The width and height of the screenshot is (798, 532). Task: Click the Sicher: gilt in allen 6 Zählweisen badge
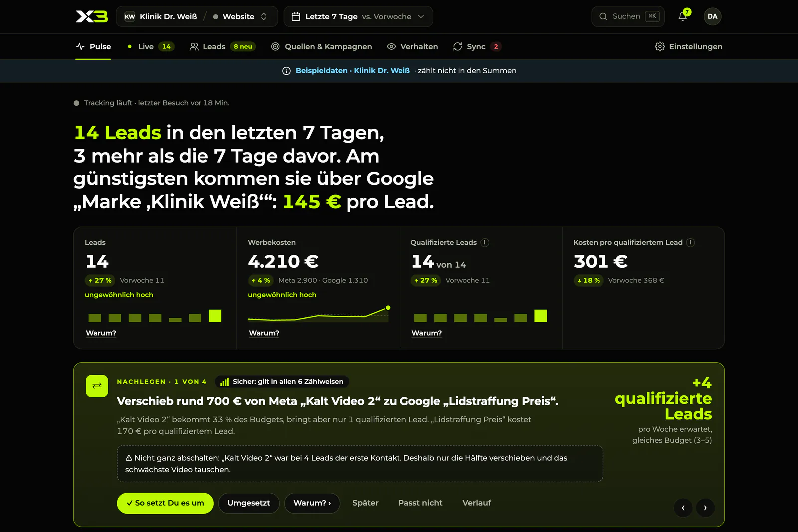click(282, 382)
